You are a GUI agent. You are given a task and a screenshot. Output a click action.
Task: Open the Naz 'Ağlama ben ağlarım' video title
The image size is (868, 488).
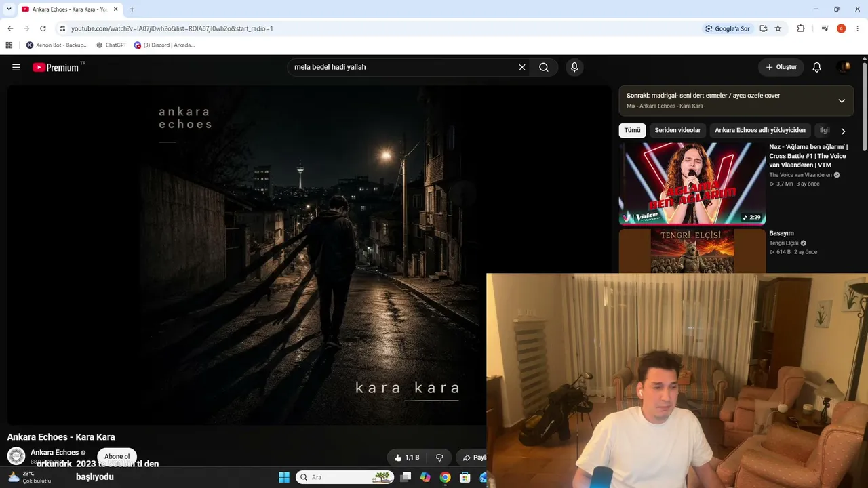[808, 156]
